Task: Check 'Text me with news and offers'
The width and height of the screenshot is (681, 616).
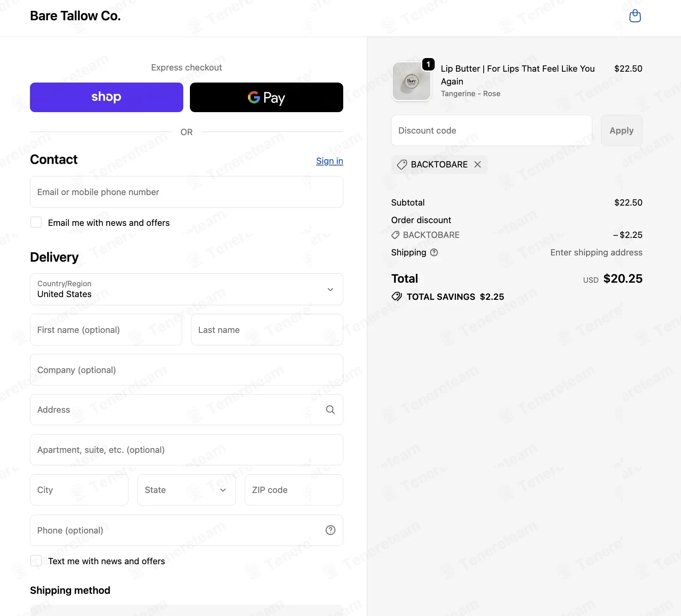Action: (x=36, y=561)
